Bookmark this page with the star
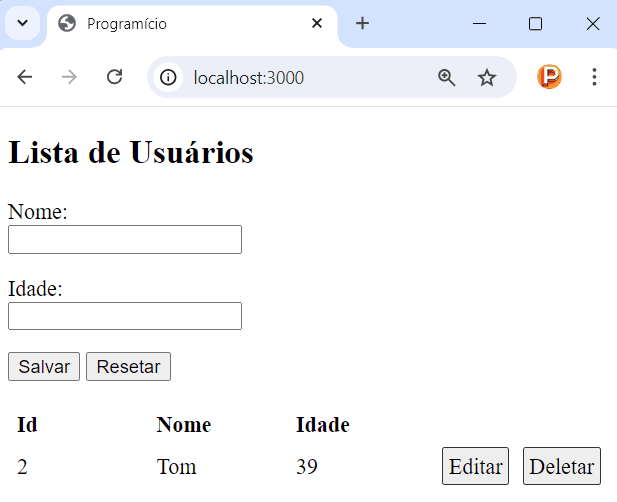617x502 pixels. [487, 77]
